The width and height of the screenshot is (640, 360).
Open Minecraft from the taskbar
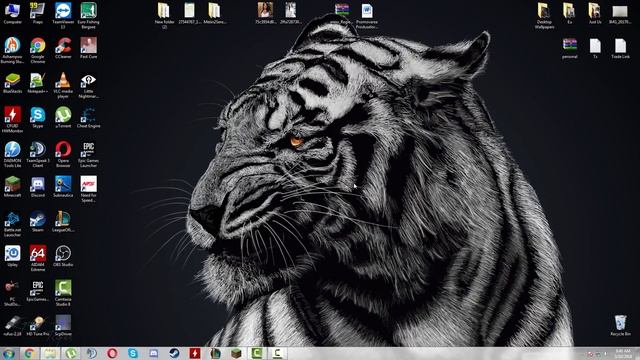point(236,353)
